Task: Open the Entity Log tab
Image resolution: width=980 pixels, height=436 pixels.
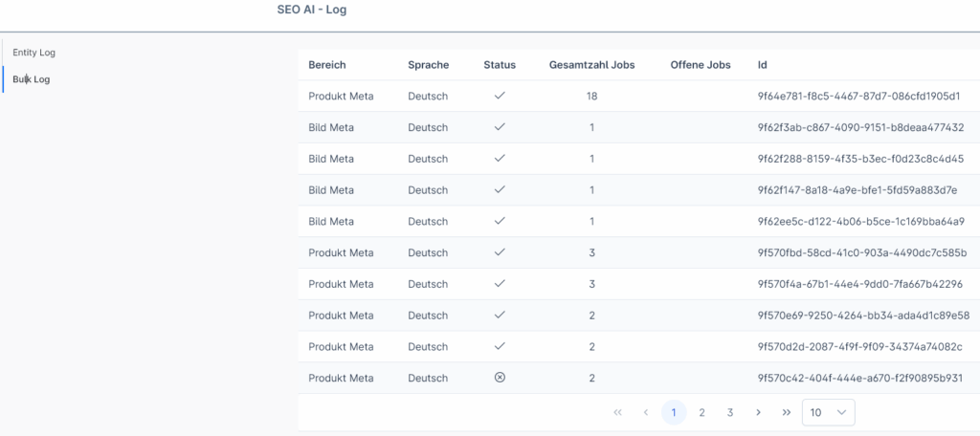Action: pyautogui.click(x=34, y=53)
